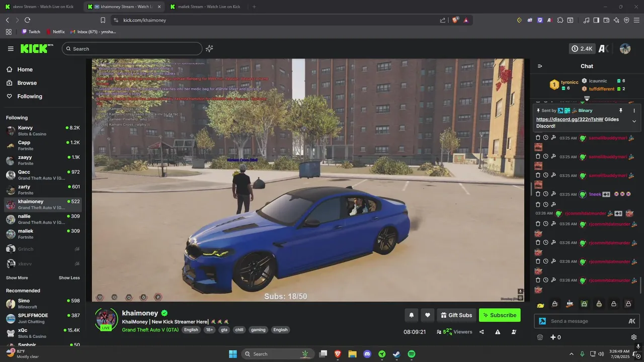Show hidden system tray icons
Screen dimensions: 644x362
point(571,354)
